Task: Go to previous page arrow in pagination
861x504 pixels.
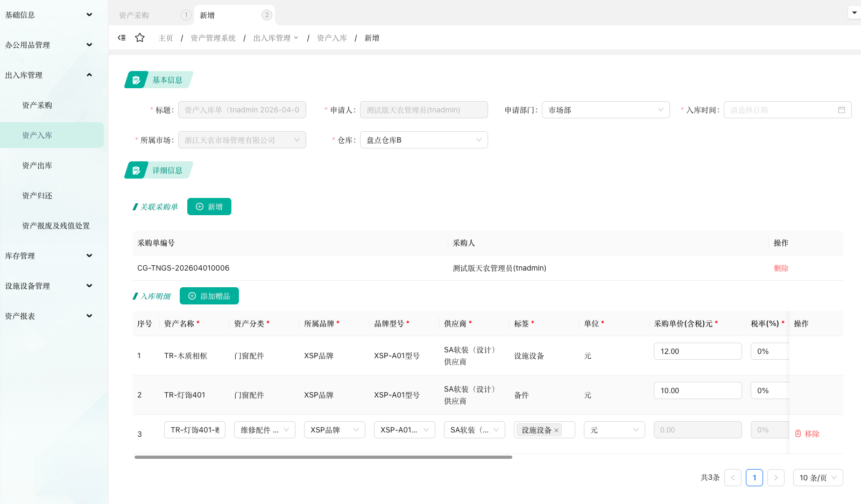Action: click(732, 478)
